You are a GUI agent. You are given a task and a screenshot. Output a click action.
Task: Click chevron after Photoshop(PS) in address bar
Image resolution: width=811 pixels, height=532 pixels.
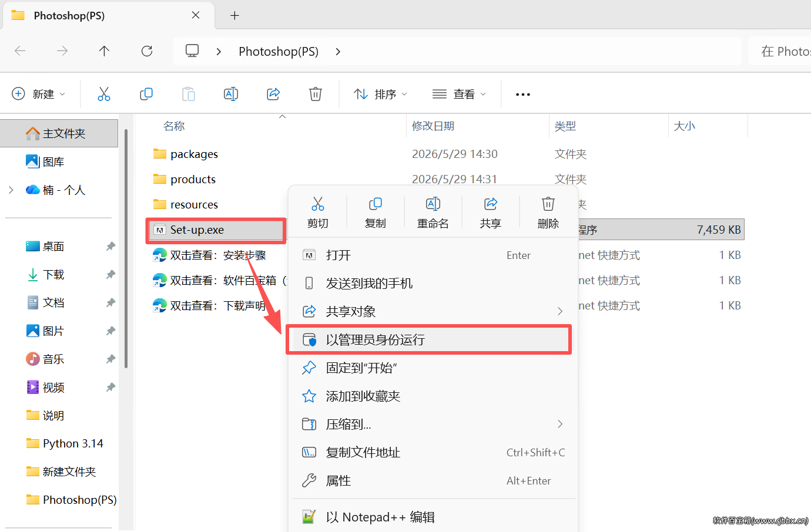[338, 52]
